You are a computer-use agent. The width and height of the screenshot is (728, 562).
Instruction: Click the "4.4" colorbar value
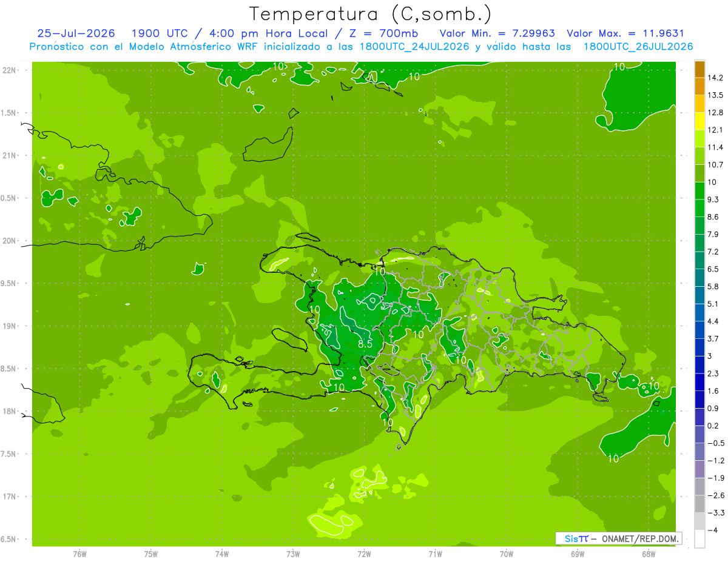[x=713, y=321]
